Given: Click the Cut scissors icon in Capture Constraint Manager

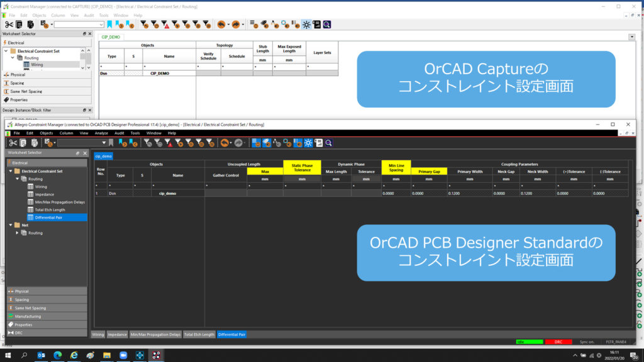Looking at the screenshot, I should [9, 25].
